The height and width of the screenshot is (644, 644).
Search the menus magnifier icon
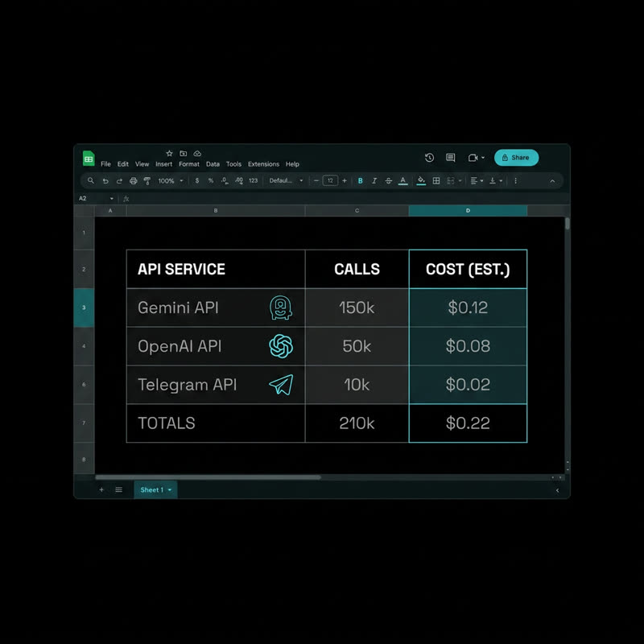[x=91, y=180]
